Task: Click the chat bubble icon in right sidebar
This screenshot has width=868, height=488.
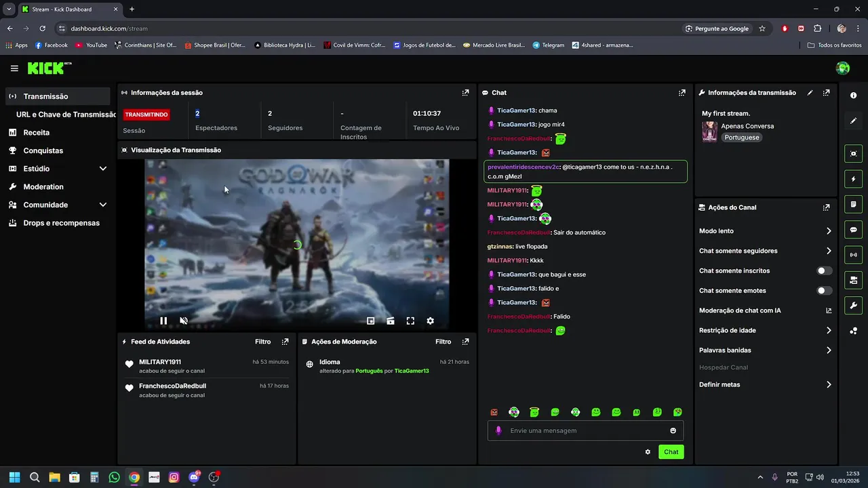Action: 854,230
